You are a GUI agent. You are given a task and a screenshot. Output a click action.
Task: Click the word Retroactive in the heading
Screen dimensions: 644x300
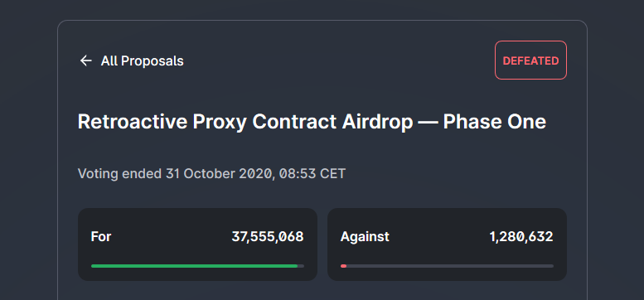pyautogui.click(x=133, y=122)
